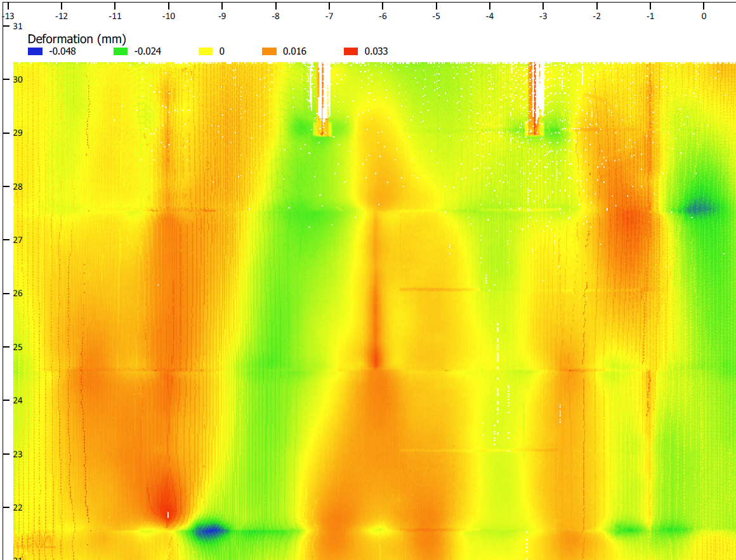Click the red hotspot above the bottom blue spot
The height and width of the screenshot is (560, 736).
tap(166, 496)
